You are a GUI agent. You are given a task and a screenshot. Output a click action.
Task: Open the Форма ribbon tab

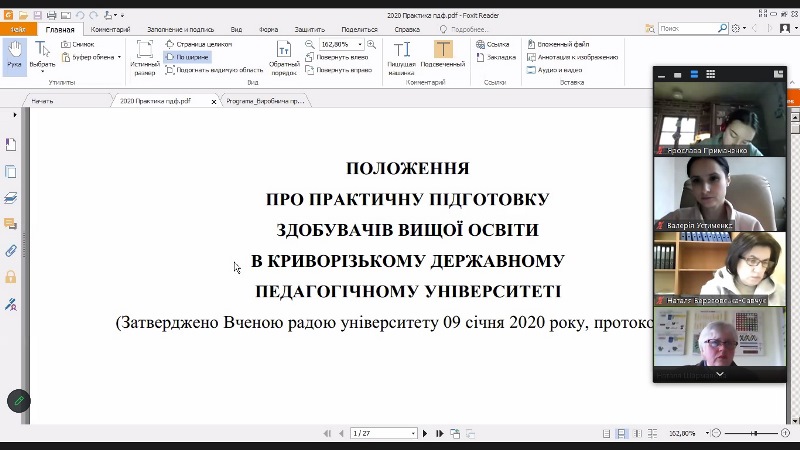[x=268, y=30]
